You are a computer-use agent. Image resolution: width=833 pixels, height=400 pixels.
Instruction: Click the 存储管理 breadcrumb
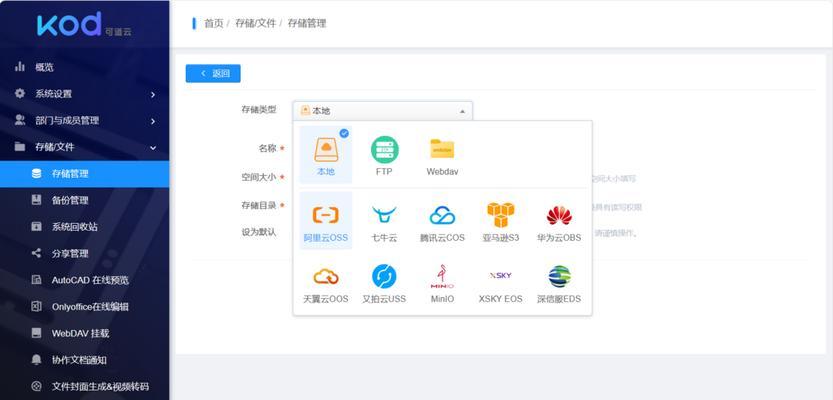[307, 23]
